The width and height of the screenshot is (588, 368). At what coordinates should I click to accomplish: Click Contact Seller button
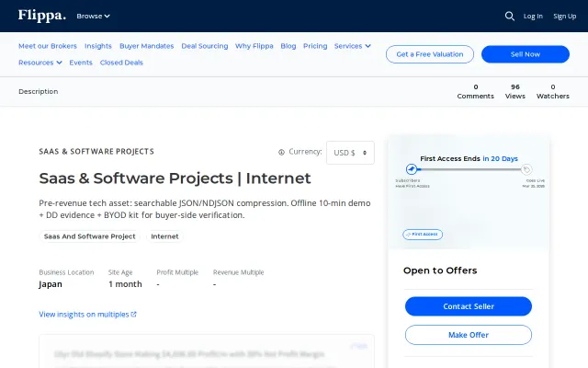pyautogui.click(x=469, y=306)
